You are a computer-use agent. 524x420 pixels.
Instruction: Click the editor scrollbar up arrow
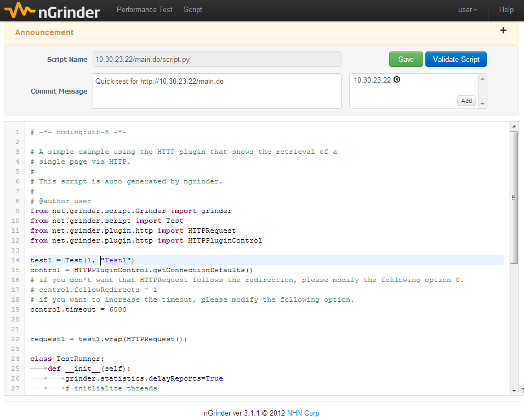point(514,127)
